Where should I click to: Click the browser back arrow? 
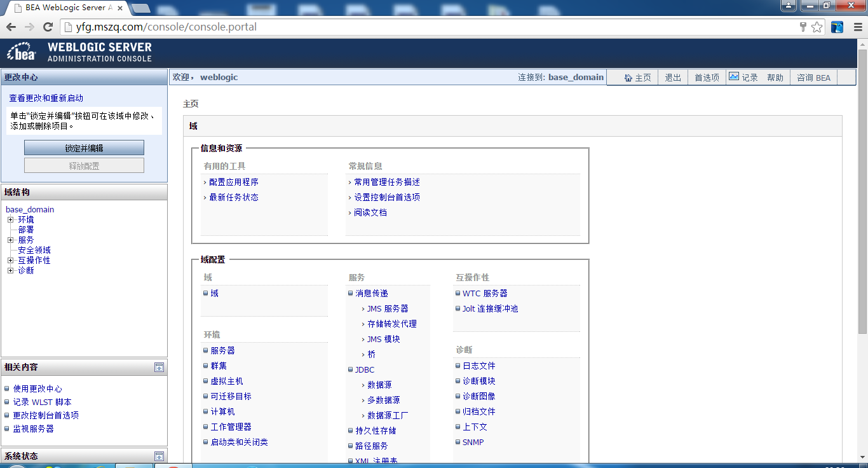point(11,27)
